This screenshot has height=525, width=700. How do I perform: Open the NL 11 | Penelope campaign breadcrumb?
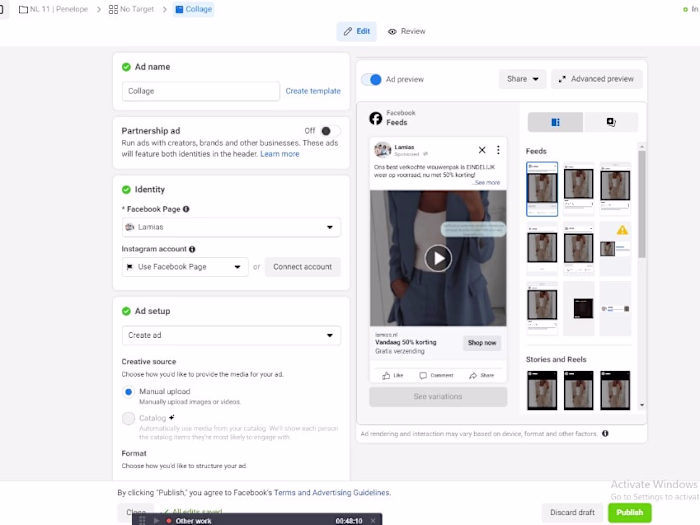[x=53, y=9]
